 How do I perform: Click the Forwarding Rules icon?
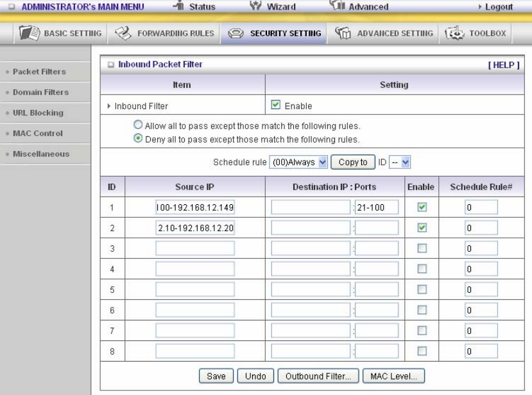(x=123, y=33)
